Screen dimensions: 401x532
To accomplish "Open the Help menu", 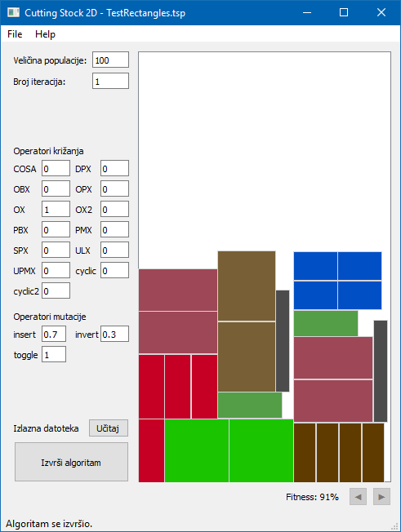I will pyautogui.click(x=45, y=34).
